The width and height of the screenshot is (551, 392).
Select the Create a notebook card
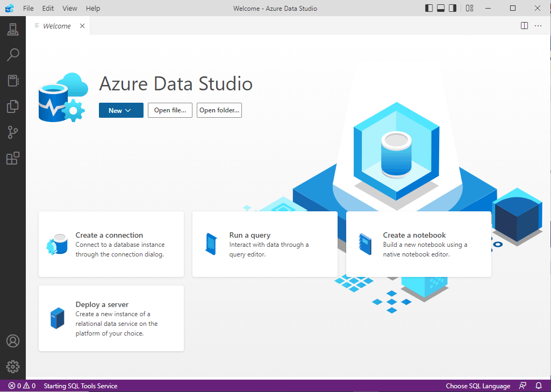coord(419,244)
